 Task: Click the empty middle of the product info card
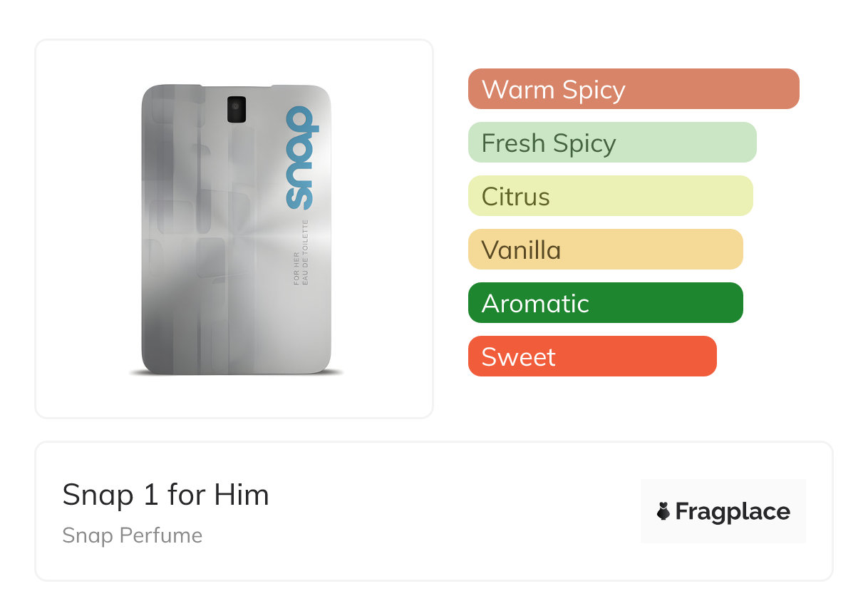(442, 511)
